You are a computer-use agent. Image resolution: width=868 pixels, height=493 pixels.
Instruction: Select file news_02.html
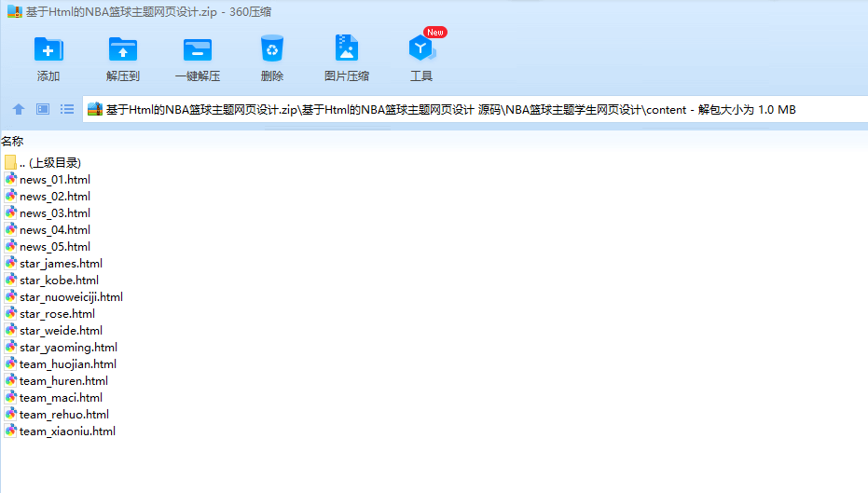[48, 197]
